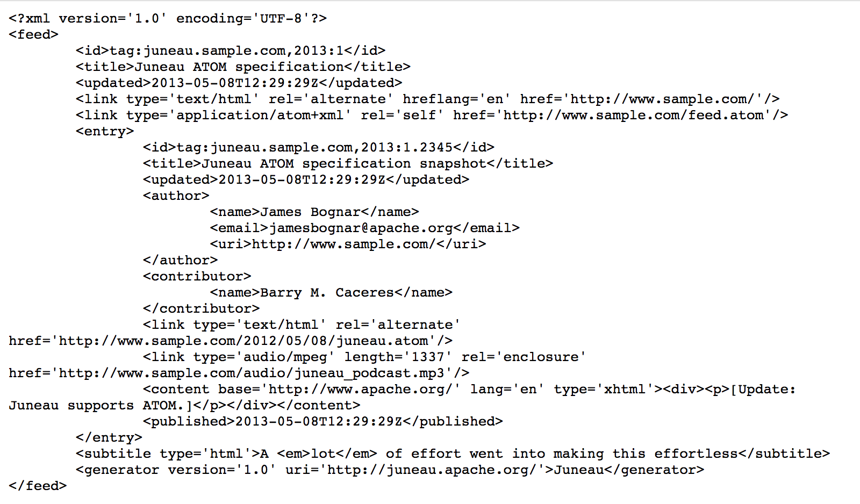The width and height of the screenshot is (860, 504).
Task: Click the opening feed tag
Action: tap(33, 34)
